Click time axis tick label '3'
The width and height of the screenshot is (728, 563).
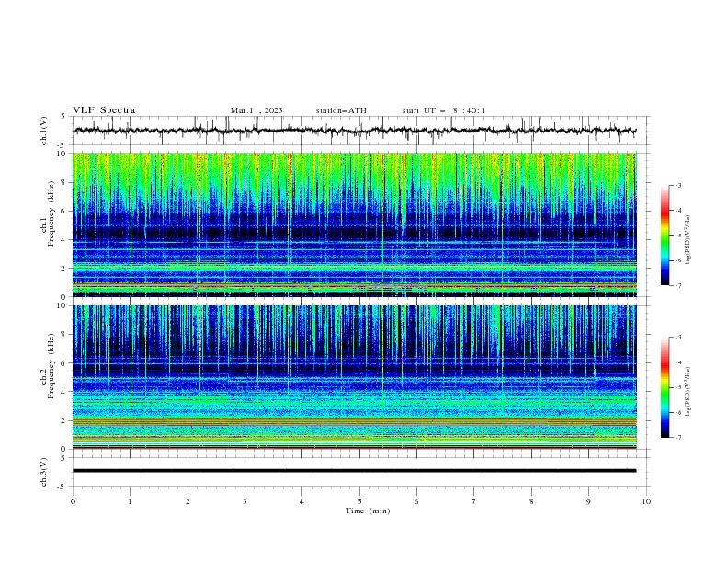pos(245,501)
